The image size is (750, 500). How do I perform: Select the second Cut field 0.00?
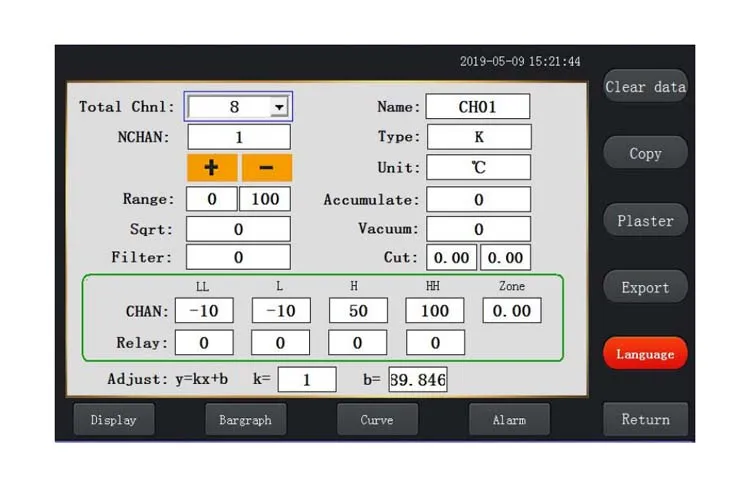coord(506,257)
